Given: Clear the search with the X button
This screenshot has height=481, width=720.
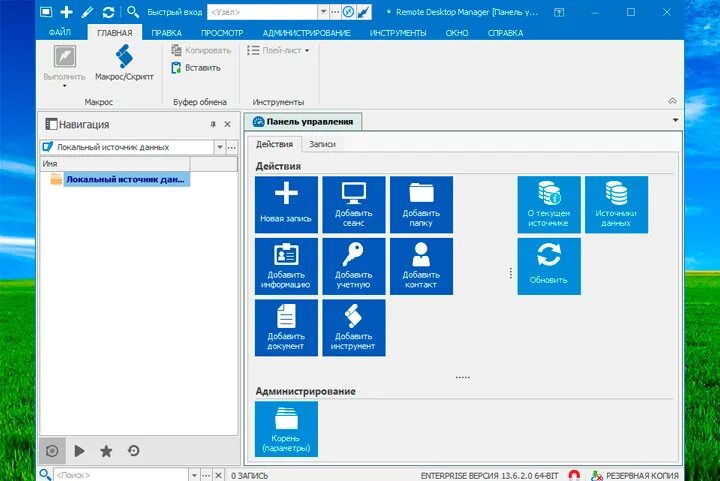Looking at the screenshot, I should coord(219,475).
